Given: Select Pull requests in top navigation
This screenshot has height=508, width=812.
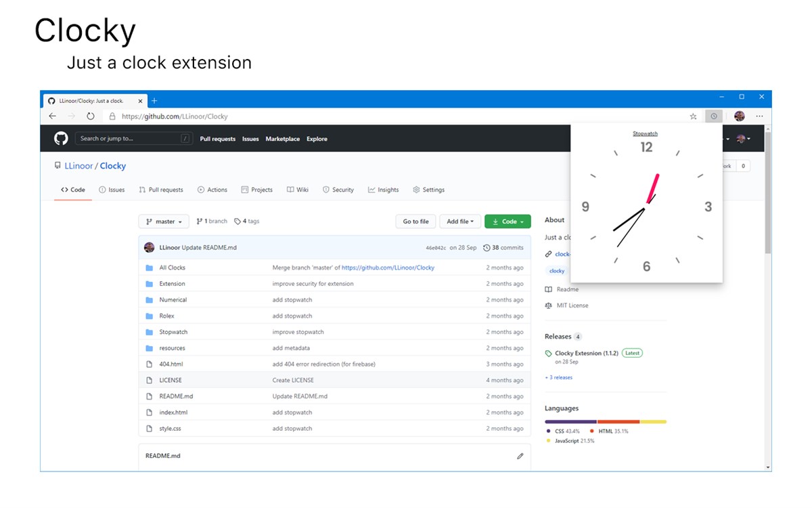Looking at the screenshot, I should (x=218, y=139).
